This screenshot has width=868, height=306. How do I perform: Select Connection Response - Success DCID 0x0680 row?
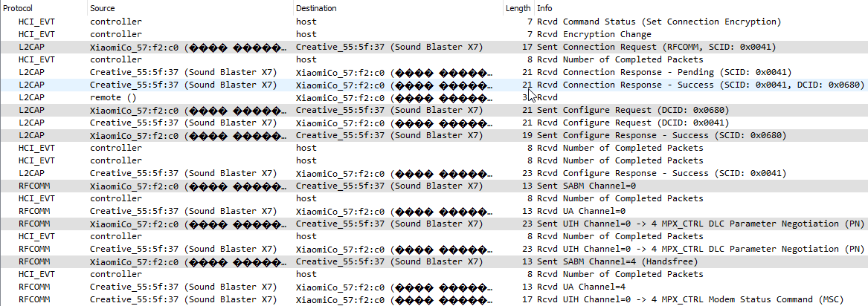pyautogui.click(x=434, y=85)
